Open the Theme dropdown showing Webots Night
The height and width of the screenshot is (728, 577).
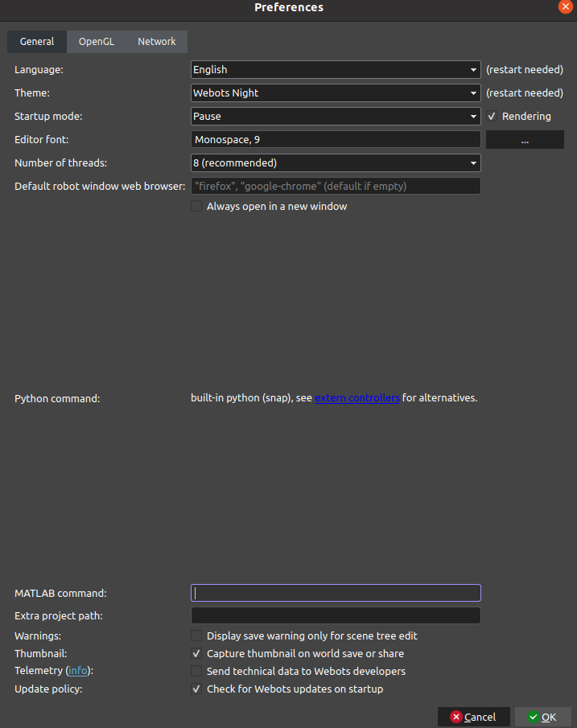[x=336, y=93]
